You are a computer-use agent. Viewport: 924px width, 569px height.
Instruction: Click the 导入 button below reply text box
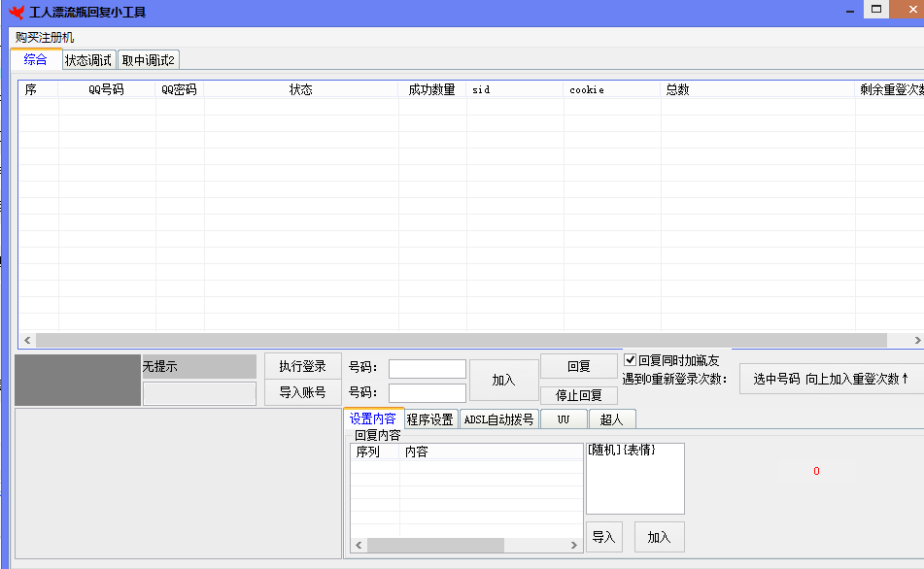603,537
